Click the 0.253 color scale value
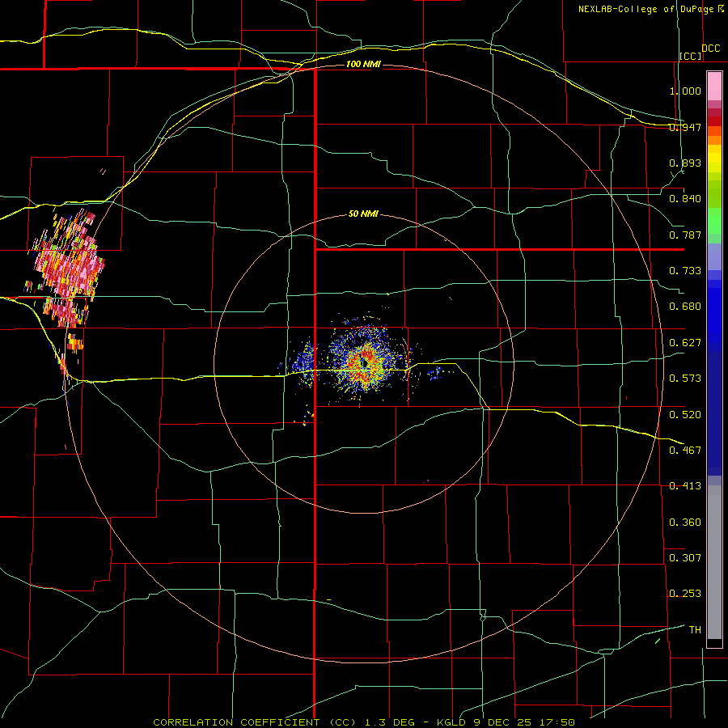Viewport: 728px width, 728px height. [685, 594]
